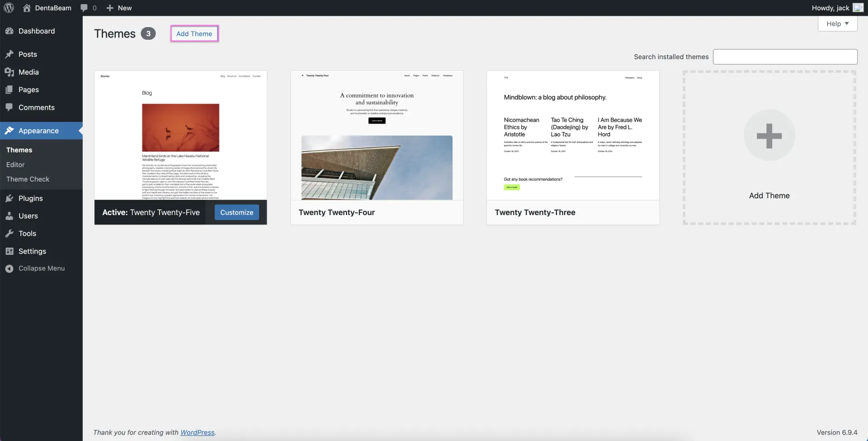Click the Collapse Menu arrow icon
The height and width of the screenshot is (441, 868).
[x=9, y=268]
